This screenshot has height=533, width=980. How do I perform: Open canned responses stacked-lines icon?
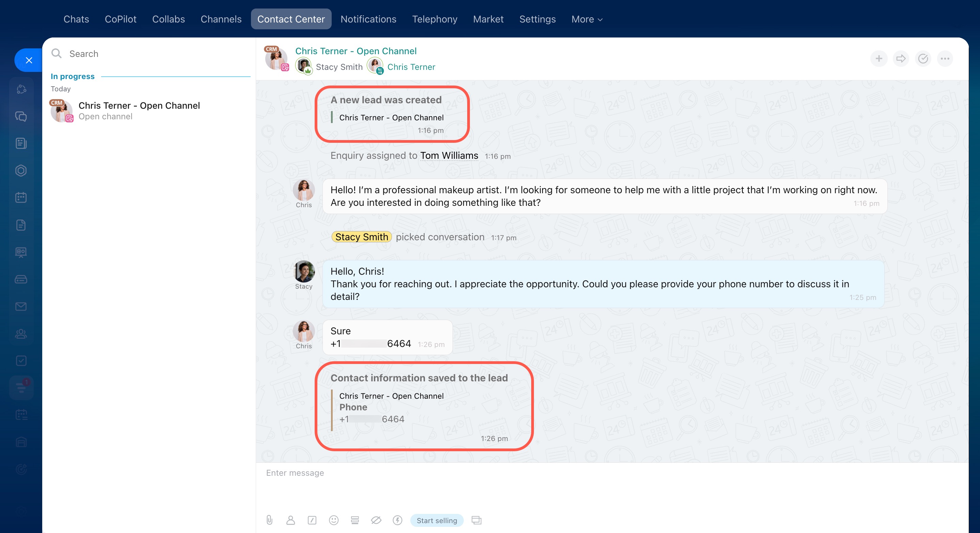coord(355,520)
